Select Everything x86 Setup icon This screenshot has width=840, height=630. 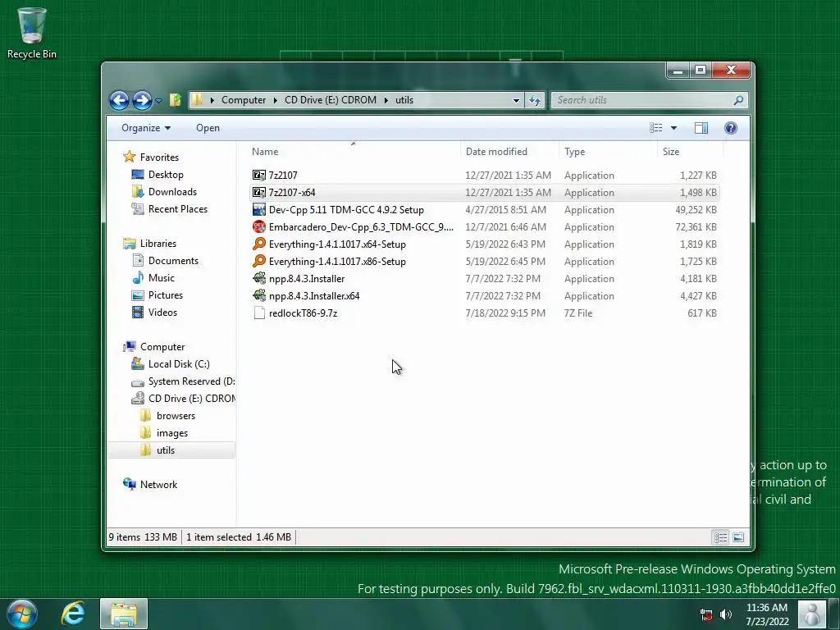coord(258,261)
